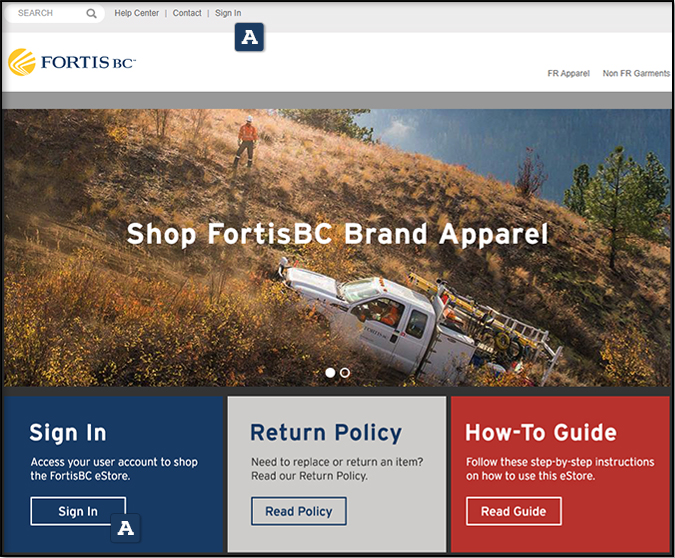Click the Sign In link in top bar
The width and height of the screenshot is (675, 558).
point(228,13)
